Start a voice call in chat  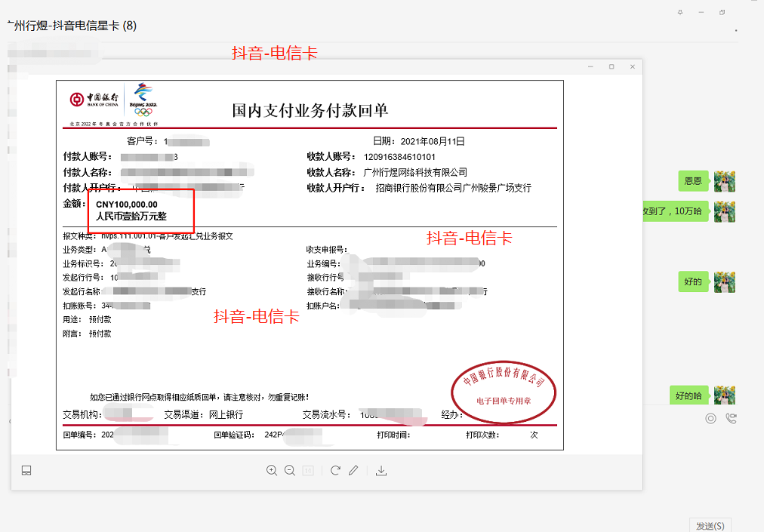pos(731,419)
